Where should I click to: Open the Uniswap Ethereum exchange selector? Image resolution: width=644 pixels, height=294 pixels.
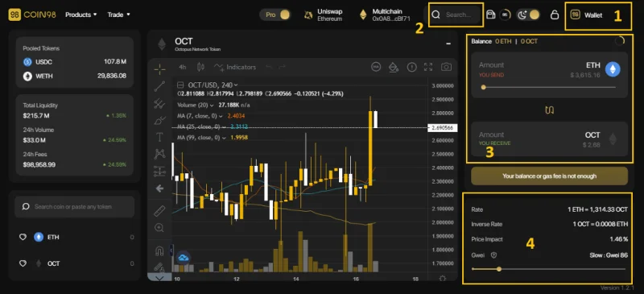coord(323,14)
